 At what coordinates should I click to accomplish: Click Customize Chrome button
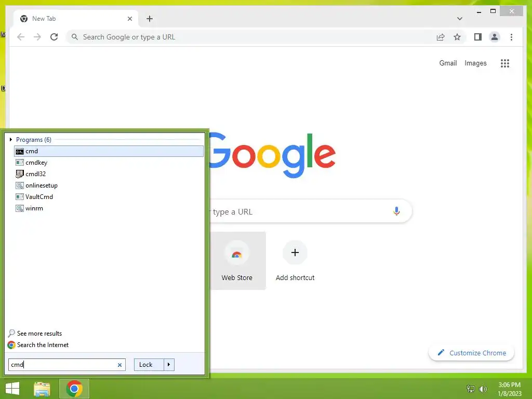click(472, 353)
